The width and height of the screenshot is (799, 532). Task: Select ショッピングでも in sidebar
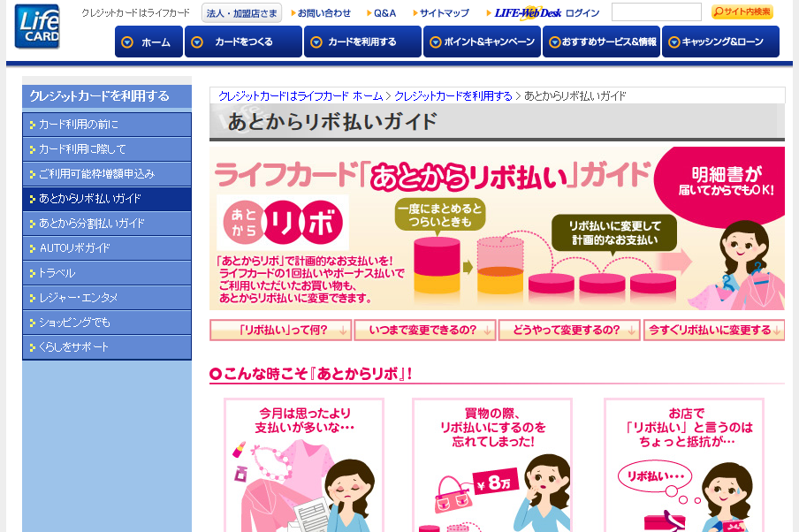pos(107,322)
